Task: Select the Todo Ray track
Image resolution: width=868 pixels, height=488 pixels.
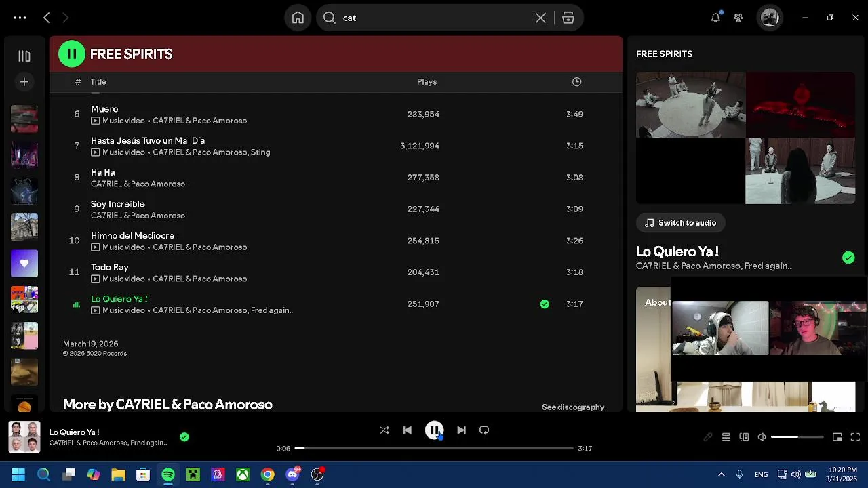Action: [110, 267]
